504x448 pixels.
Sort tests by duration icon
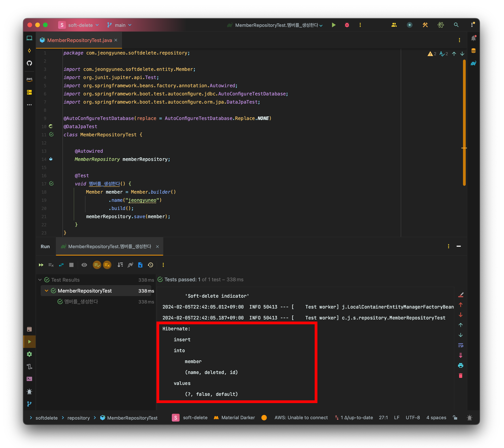click(x=120, y=265)
